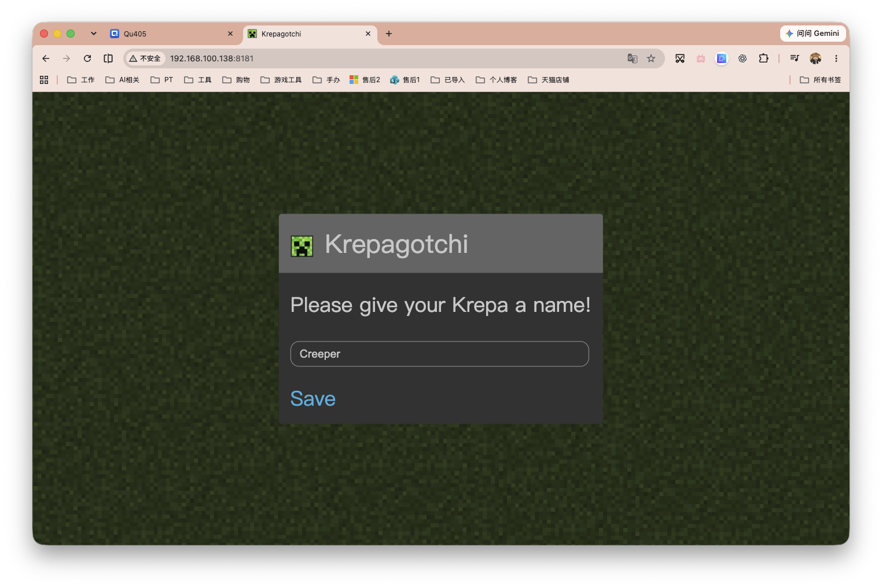Click the 'Please give your Krepa a name!' text
The width and height of the screenshot is (882, 588).
click(440, 305)
